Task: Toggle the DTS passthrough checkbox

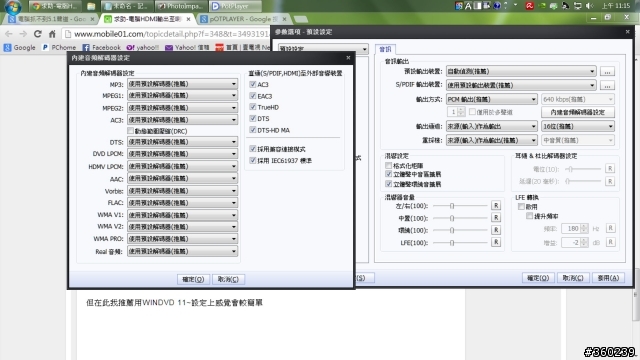Action: pyautogui.click(x=253, y=118)
